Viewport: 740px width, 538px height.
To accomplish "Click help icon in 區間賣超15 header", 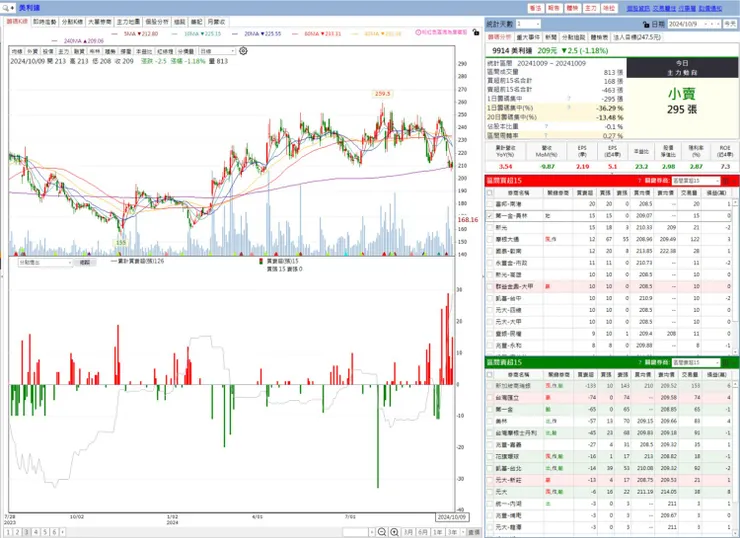I will pos(639,362).
